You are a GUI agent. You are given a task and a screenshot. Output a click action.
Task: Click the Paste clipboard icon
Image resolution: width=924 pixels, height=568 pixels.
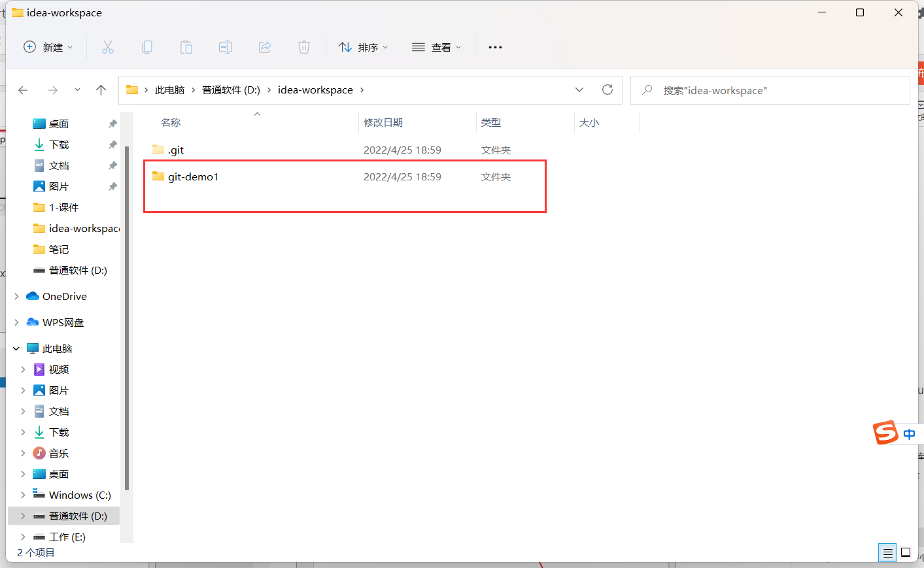[x=186, y=47]
